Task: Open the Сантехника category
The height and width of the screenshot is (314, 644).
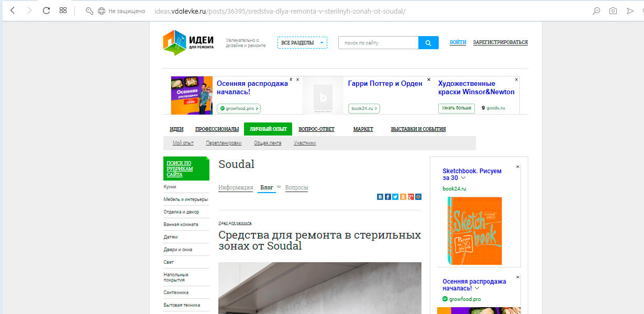Action: click(176, 293)
